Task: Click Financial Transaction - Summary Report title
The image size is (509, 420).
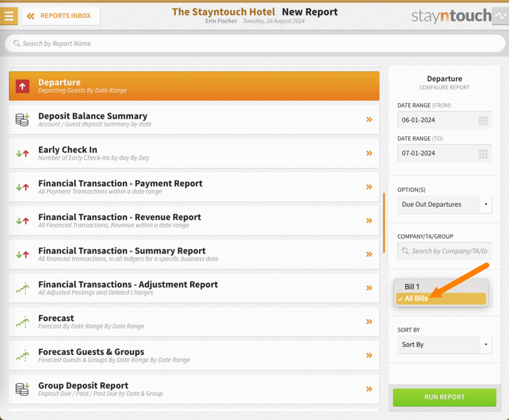Action: pos(122,251)
